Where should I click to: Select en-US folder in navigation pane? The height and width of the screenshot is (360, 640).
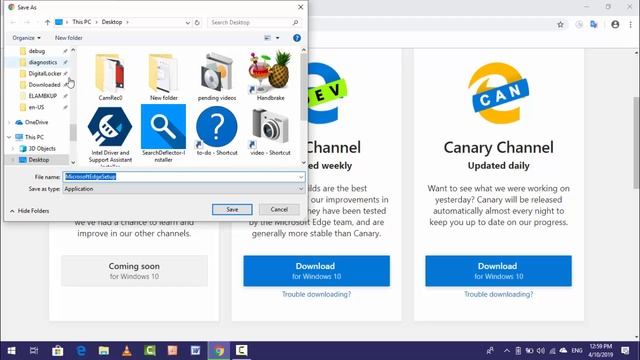click(36, 107)
